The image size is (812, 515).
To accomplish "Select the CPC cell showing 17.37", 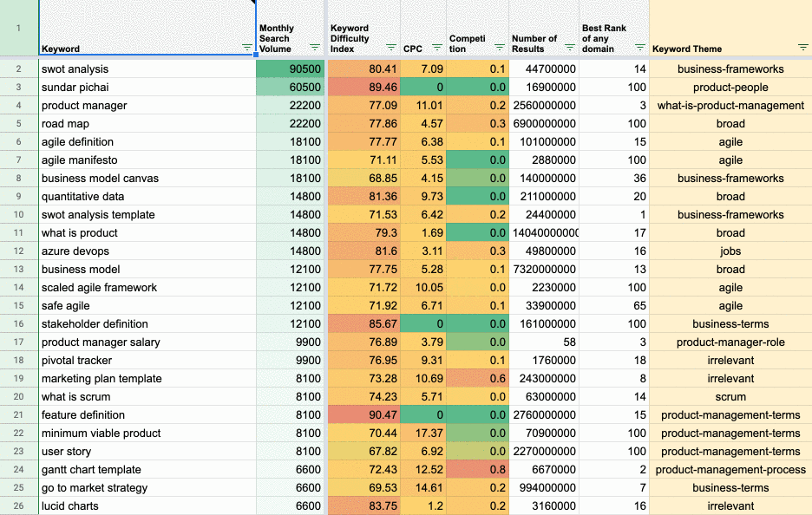I will click(423, 433).
